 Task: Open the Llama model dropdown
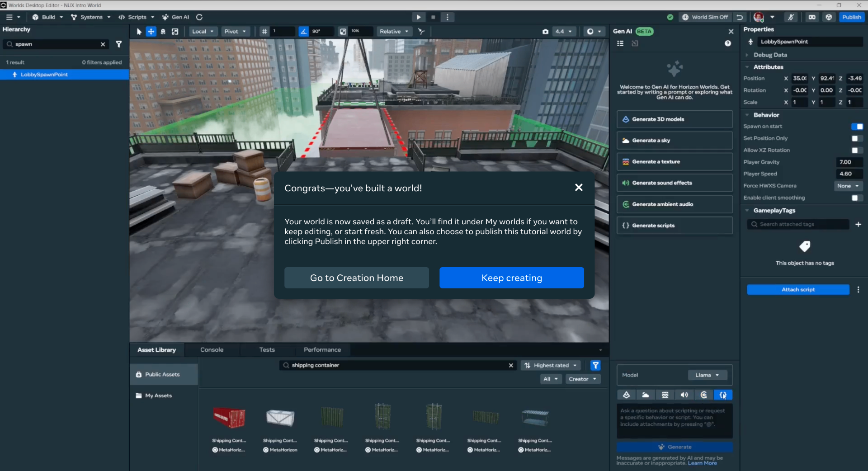tap(708, 375)
